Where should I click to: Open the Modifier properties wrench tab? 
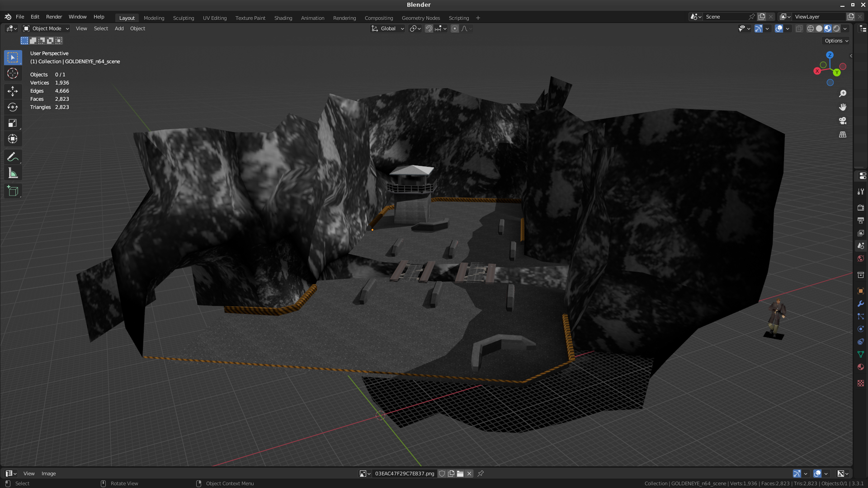point(861,304)
